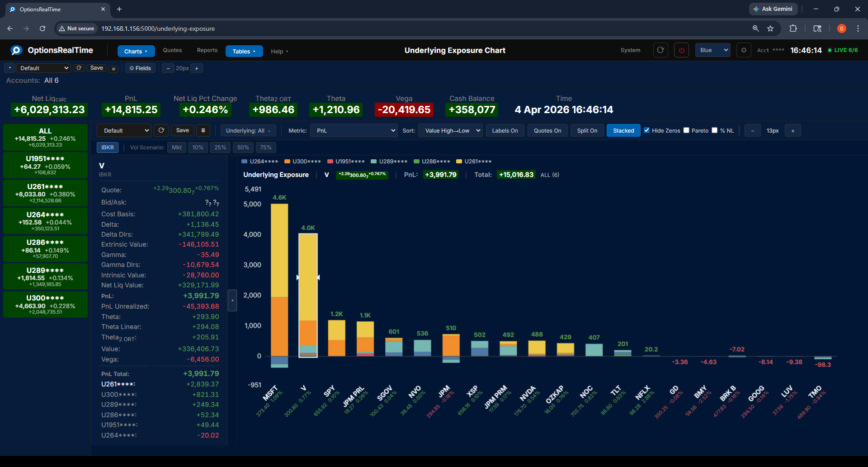This screenshot has width=868, height=467.
Task: Click the refresh icon in the top header
Action: click(660, 50)
